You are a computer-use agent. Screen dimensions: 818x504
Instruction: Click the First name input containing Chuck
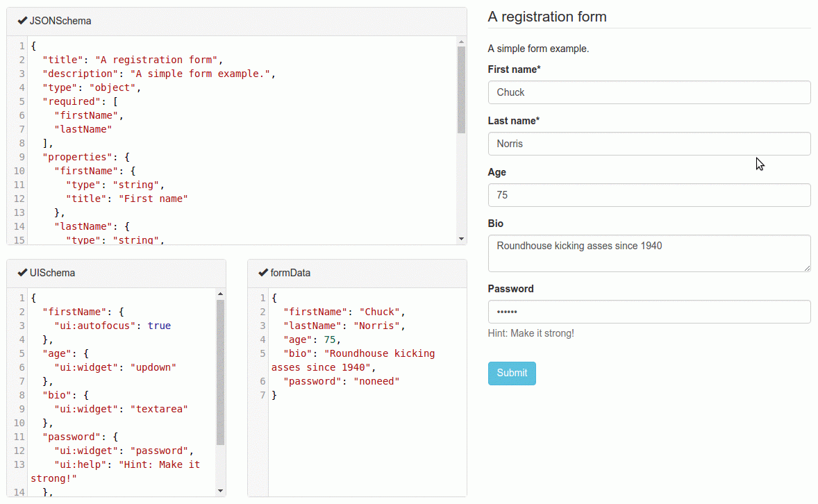point(649,92)
